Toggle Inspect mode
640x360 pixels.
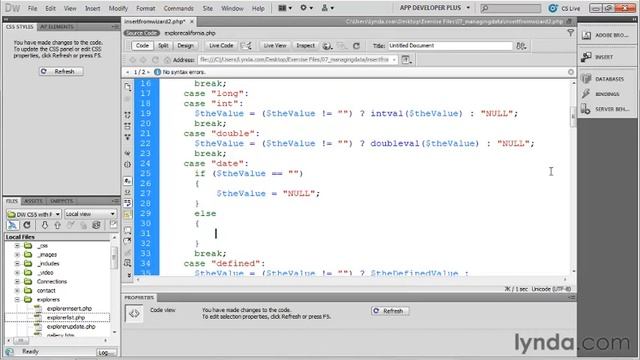tap(306, 46)
